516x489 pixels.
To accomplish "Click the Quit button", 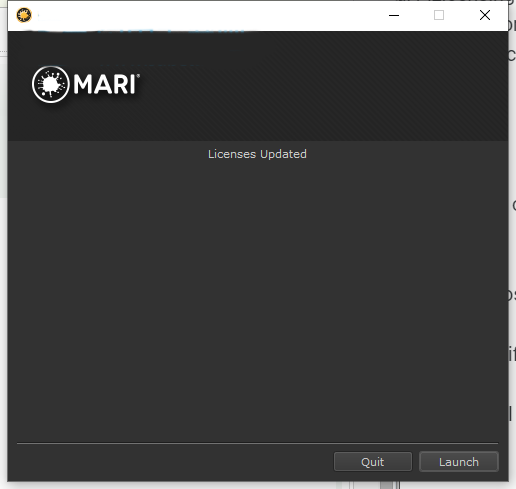I will [x=373, y=462].
